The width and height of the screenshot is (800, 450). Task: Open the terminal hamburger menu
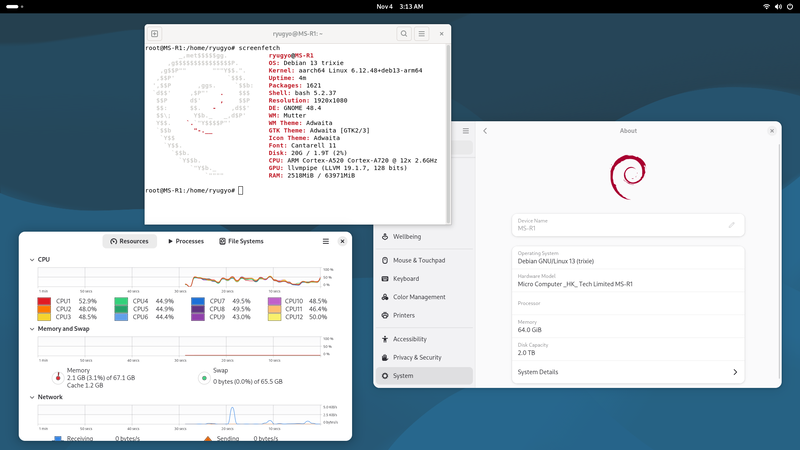pyautogui.click(x=421, y=34)
